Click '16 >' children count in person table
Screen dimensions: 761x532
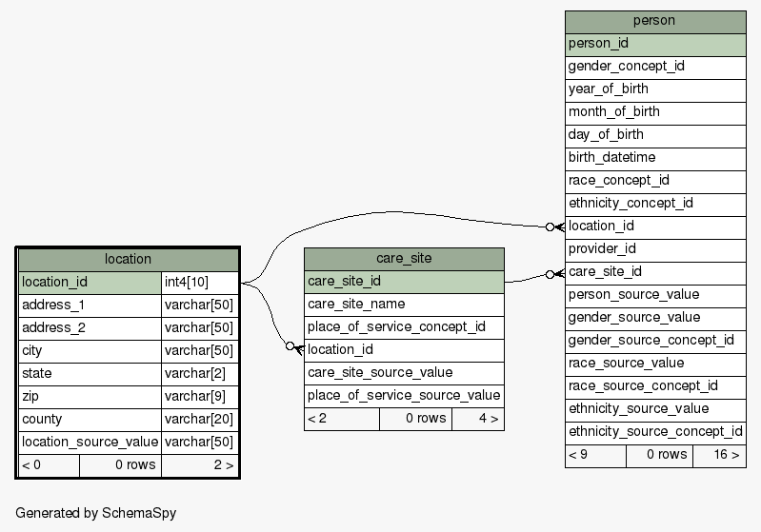(x=726, y=455)
